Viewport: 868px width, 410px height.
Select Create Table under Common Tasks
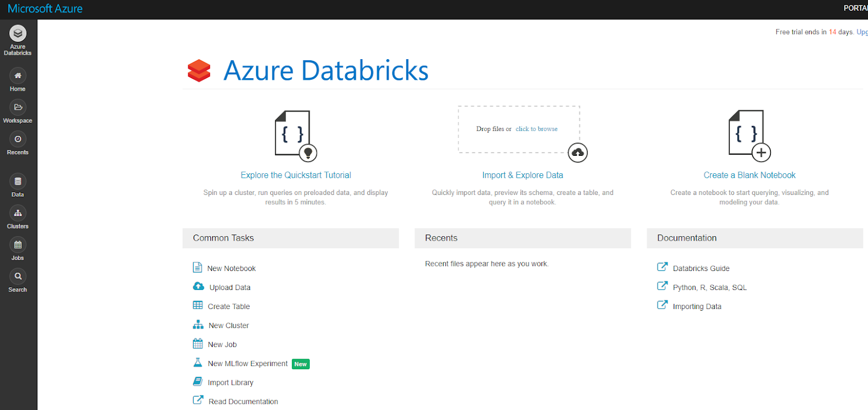click(229, 306)
